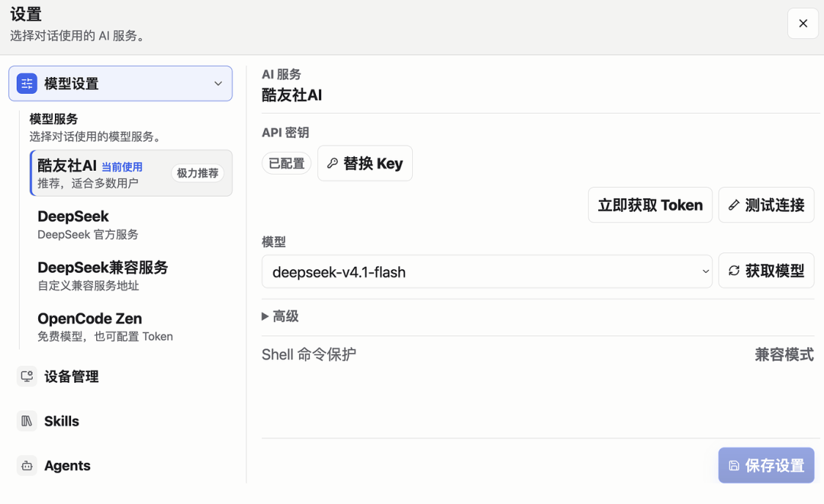Screen dimensions: 824x504
Task: Click the 极力推荐 badge
Action: [x=198, y=173]
